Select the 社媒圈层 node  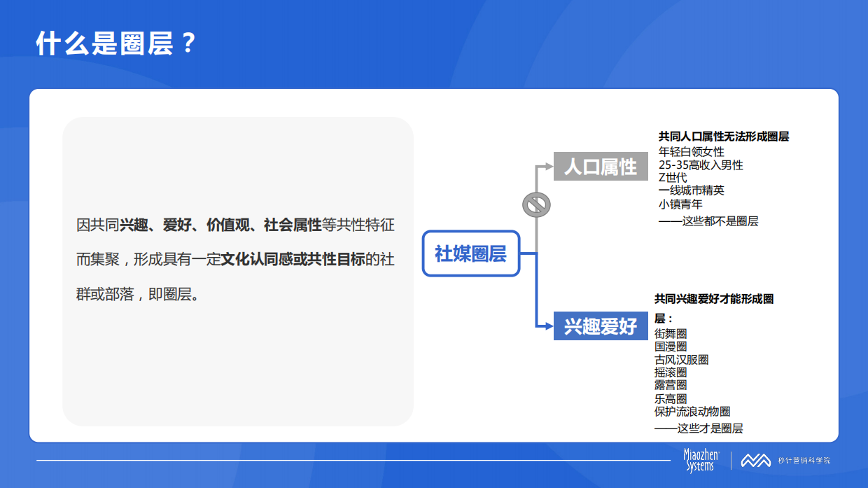coord(470,255)
